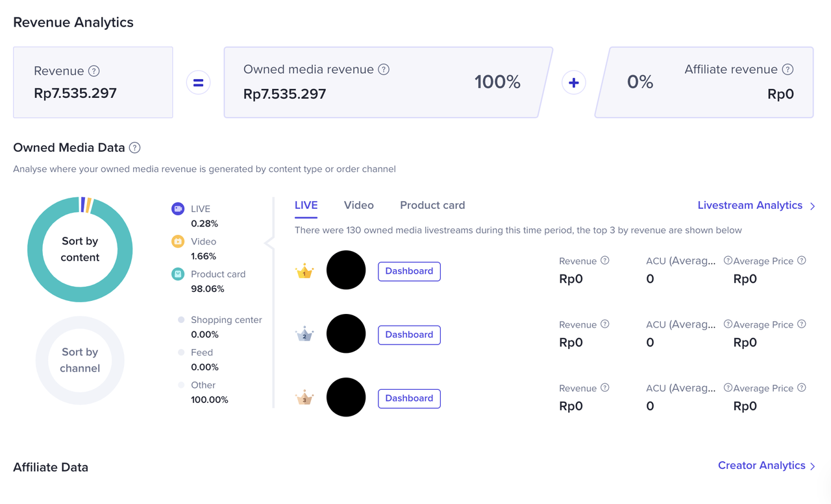Open Creator Analytics using the chevron arrow

pyautogui.click(x=813, y=466)
